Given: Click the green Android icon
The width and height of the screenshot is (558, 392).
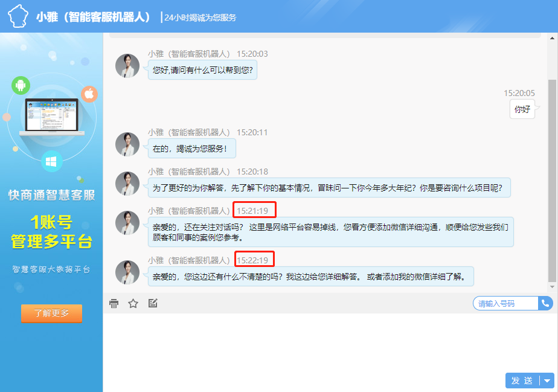Looking at the screenshot, I should (x=21, y=85).
